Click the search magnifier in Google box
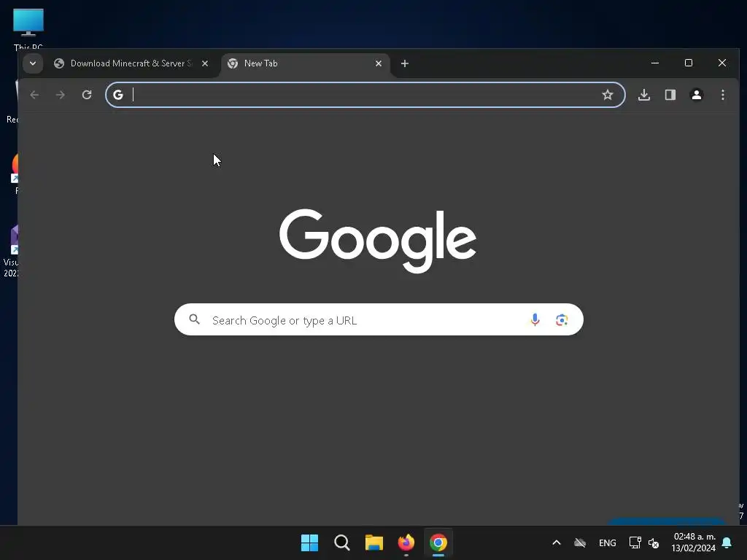747x560 pixels. tap(194, 319)
